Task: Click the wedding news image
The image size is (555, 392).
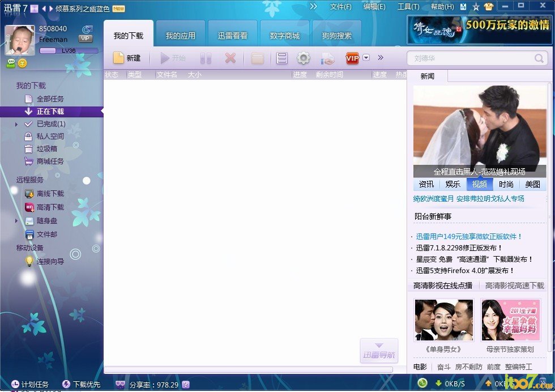Action: click(x=480, y=131)
